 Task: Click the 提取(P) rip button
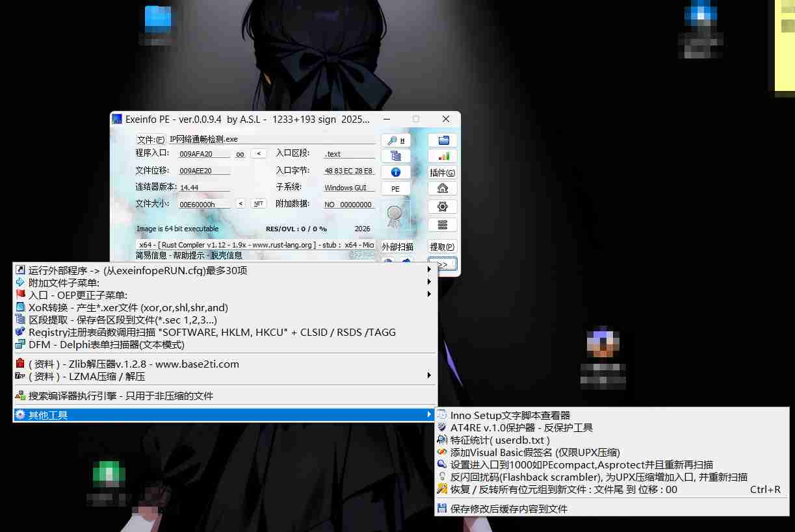443,247
